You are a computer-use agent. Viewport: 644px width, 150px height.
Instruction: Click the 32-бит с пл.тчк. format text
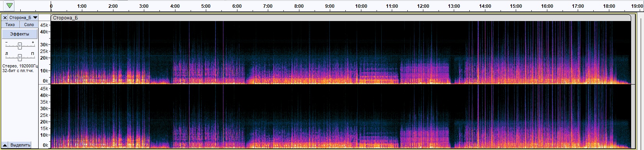tap(18, 71)
